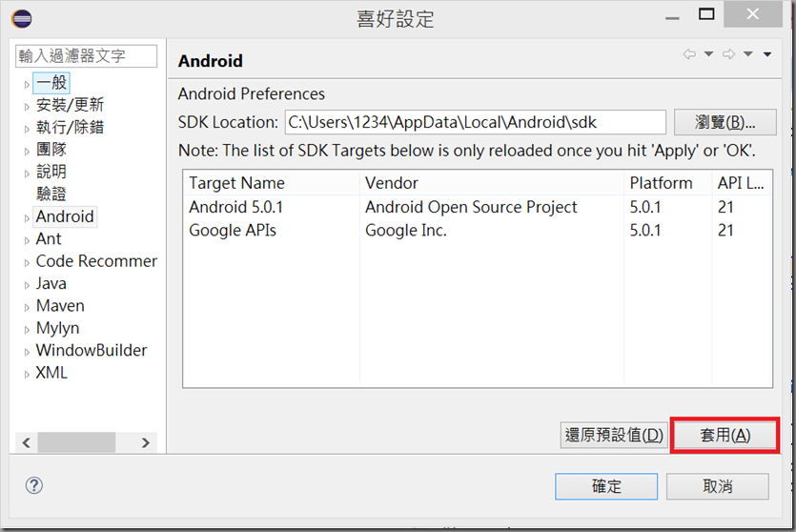Click the 瀏覽(B)... browse button

725,122
